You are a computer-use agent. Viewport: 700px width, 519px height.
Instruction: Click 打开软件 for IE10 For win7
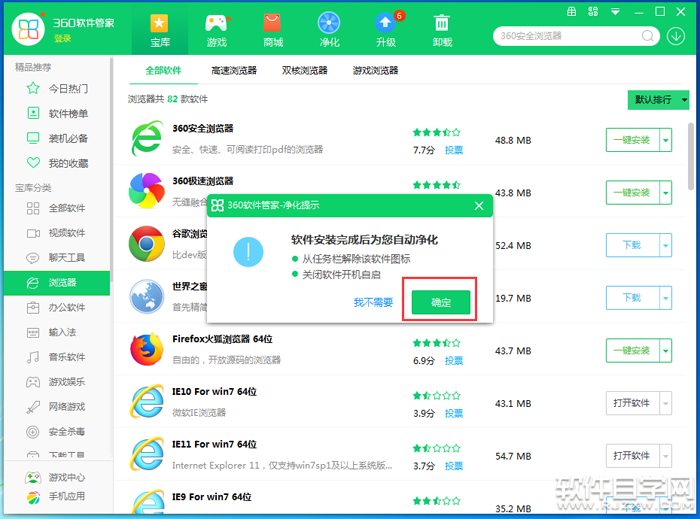coord(632,403)
